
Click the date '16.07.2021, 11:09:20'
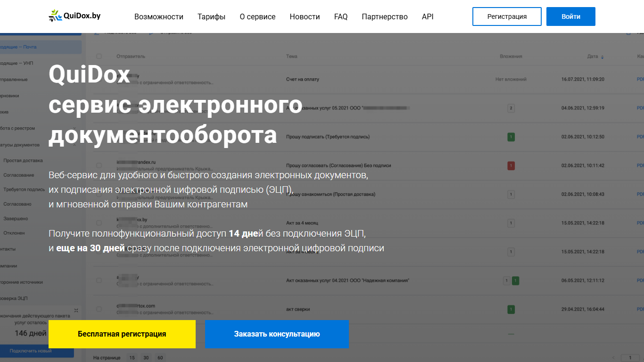click(583, 79)
